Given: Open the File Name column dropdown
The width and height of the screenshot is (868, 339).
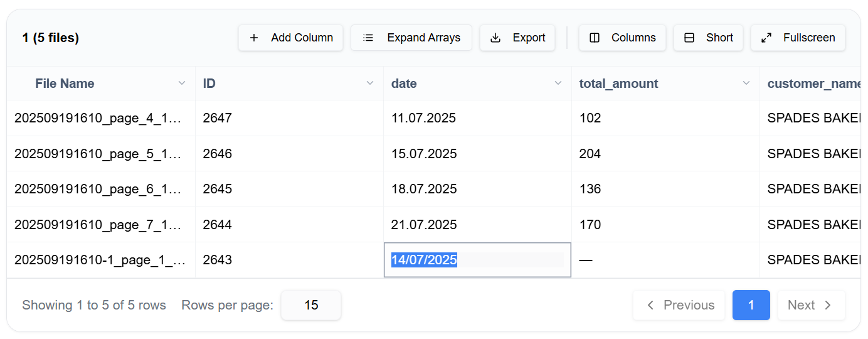Looking at the screenshot, I should coord(182,83).
